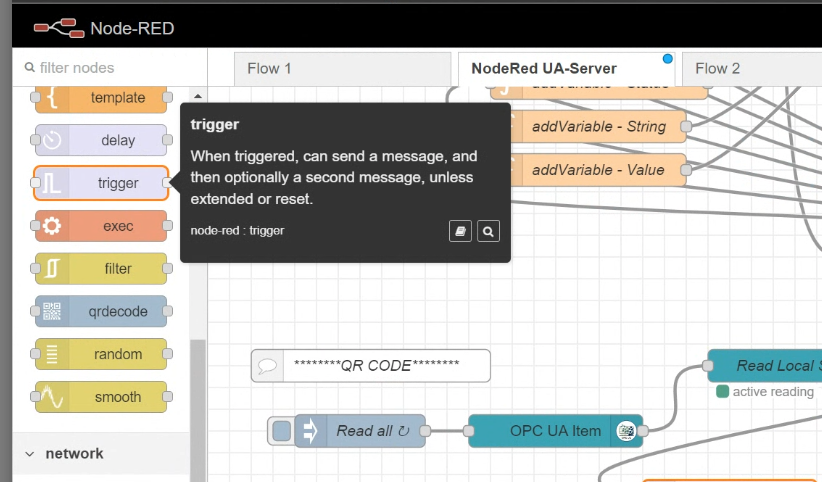Click output port of Read all node

[426, 431]
